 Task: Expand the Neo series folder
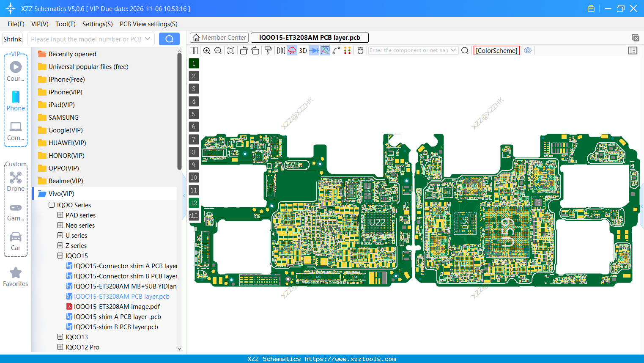pos(60,225)
